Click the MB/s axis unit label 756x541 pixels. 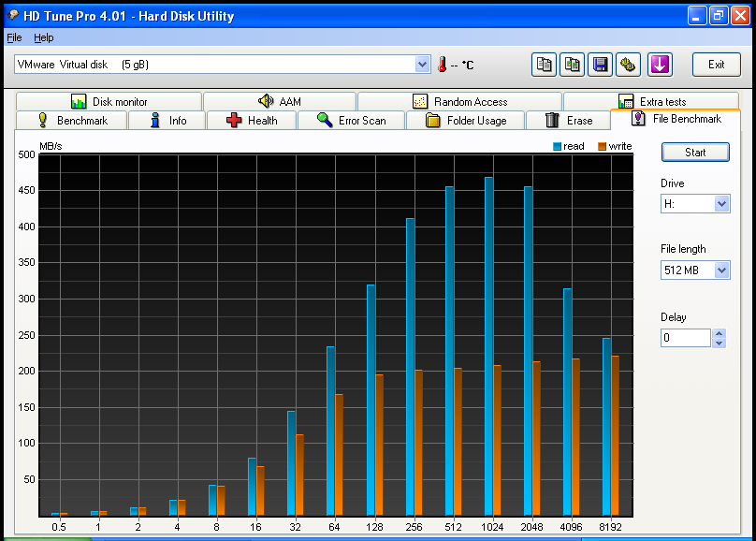(x=51, y=146)
